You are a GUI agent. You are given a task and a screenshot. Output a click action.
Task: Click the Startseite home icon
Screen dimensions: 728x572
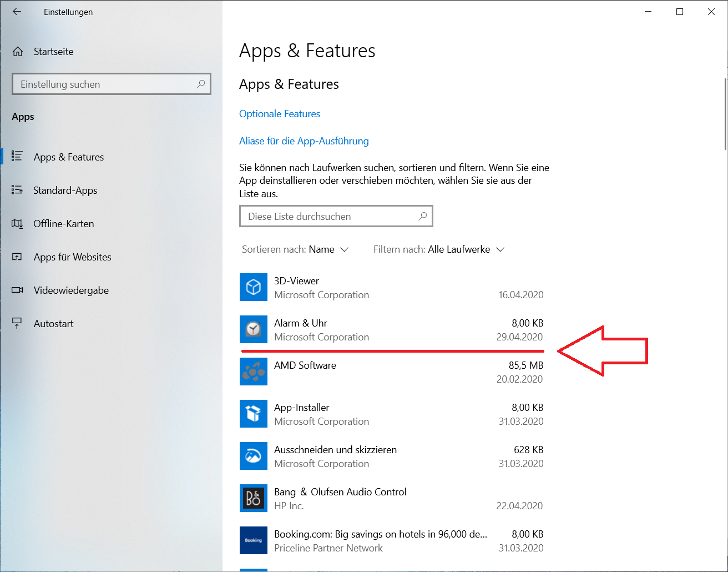point(18,52)
